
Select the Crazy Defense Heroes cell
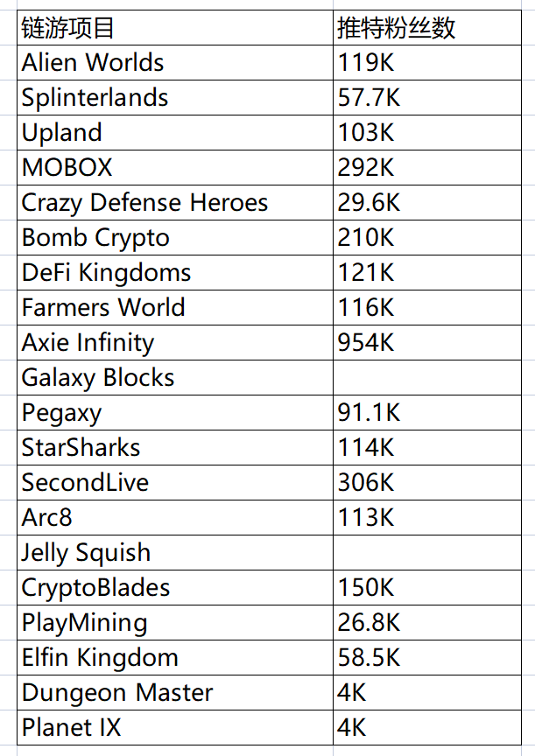(174, 202)
